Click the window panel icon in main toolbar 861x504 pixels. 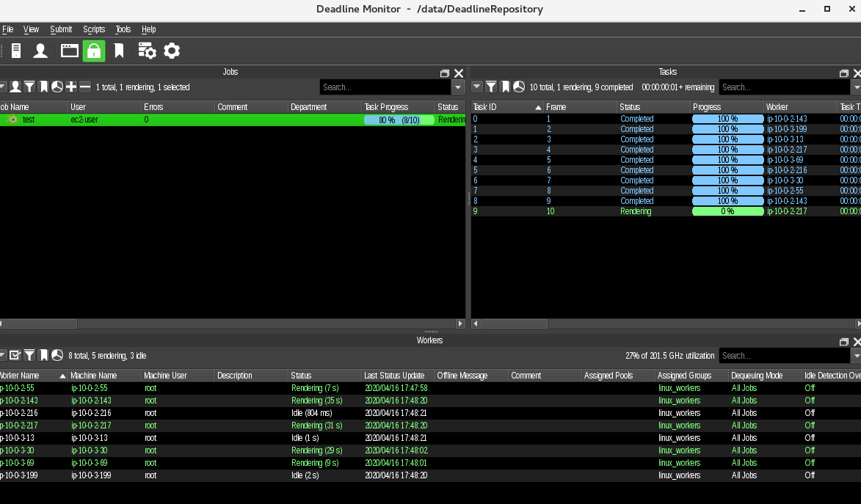tap(70, 51)
